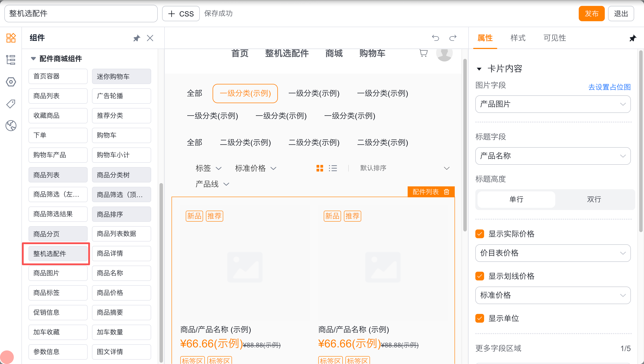The height and width of the screenshot is (364, 644).
Task: Pin the 组件 panel
Action: click(137, 38)
